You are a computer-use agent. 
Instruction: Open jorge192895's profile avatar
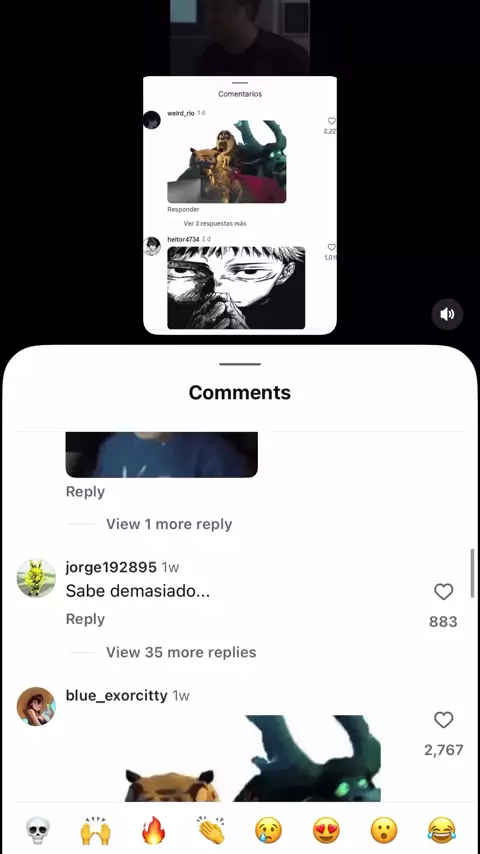(x=36, y=578)
